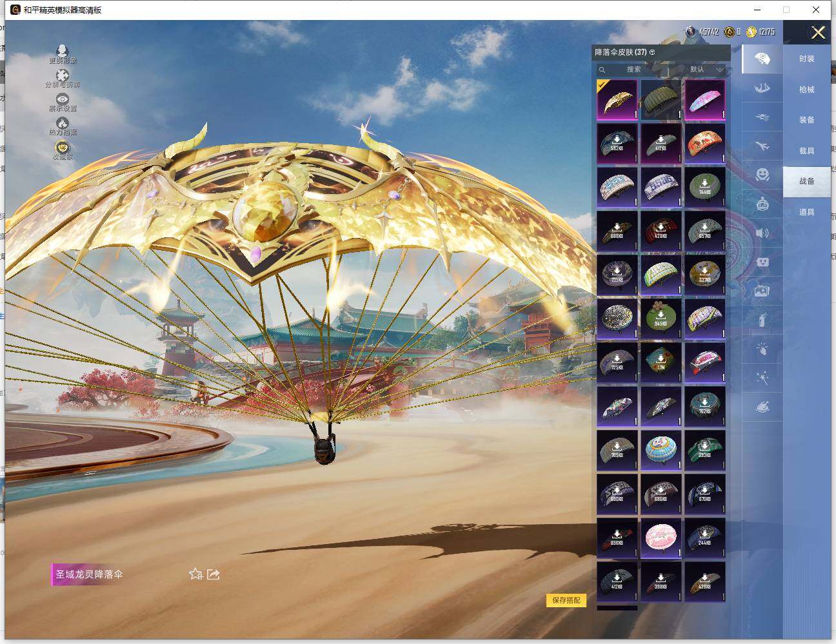Download the 657KB parachute skin
Screen dimensions: 836x644
[x=705, y=231]
